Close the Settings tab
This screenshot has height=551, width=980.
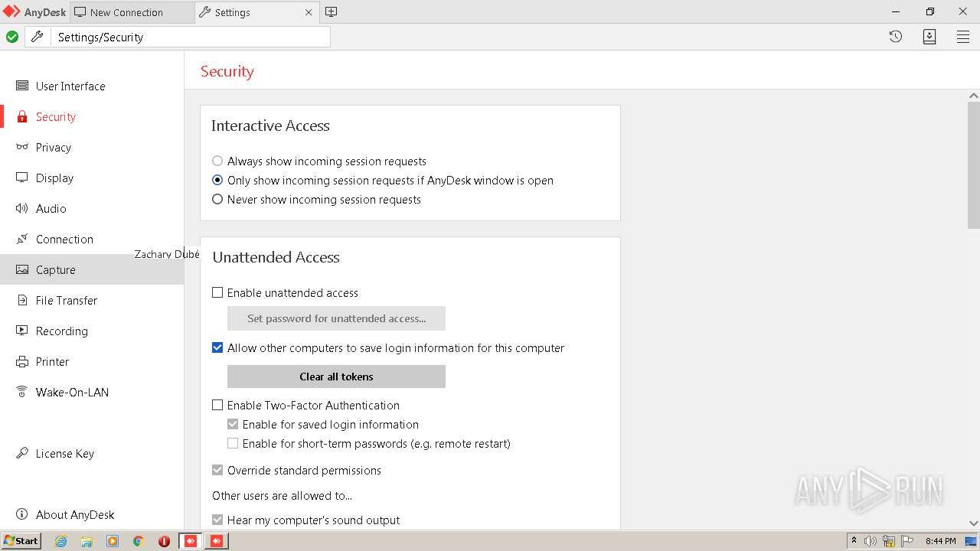[309, 12]
